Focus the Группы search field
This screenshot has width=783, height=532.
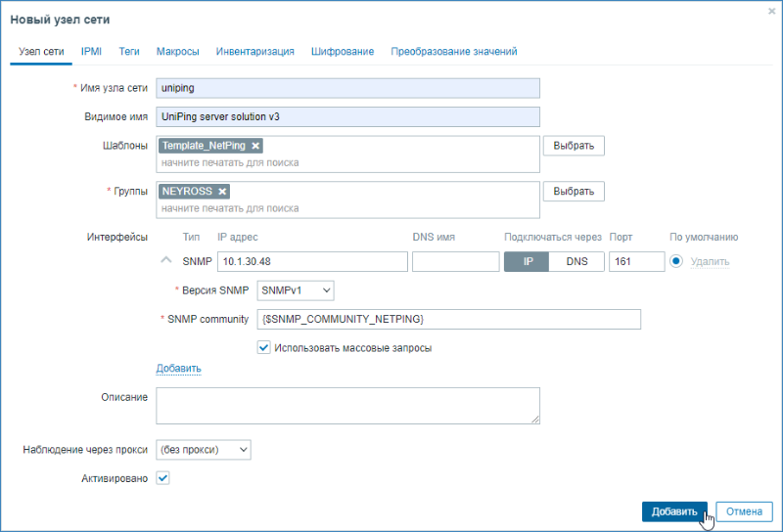[347, 208]
